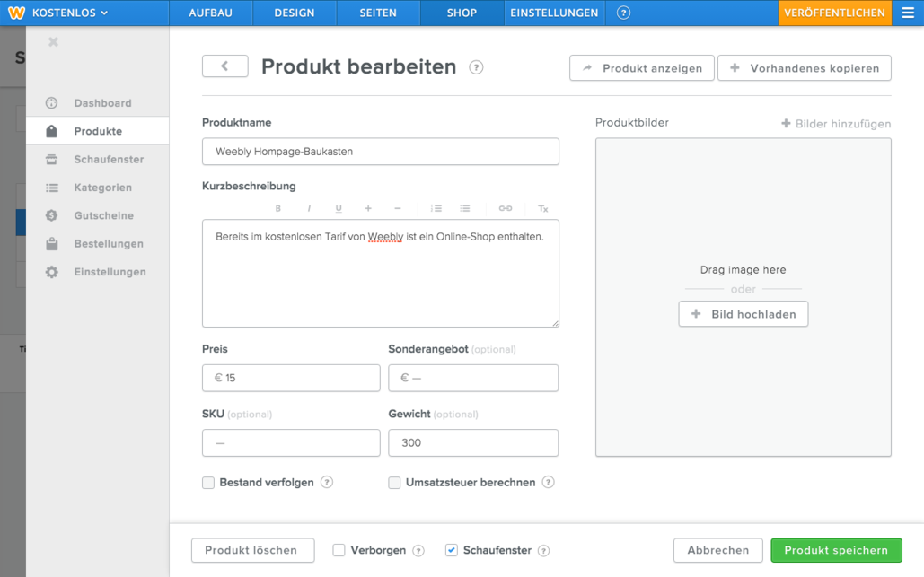Click Produkt anzeigen button
The image size is (924, 577).
point(642,67)
